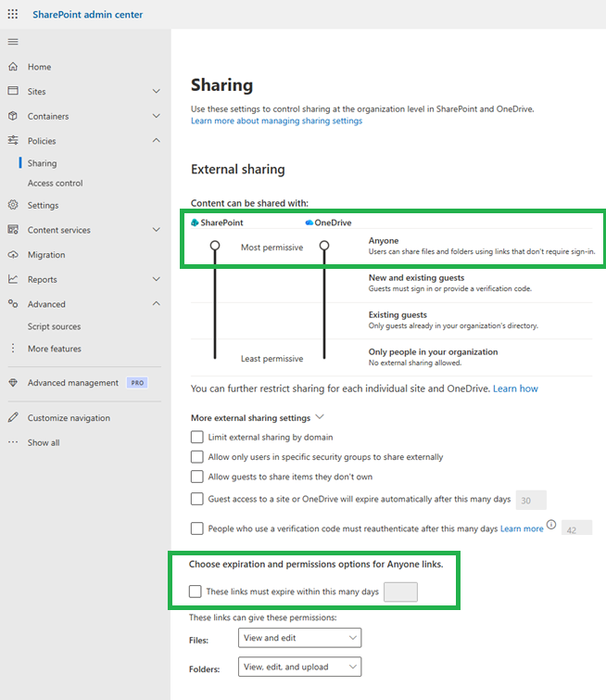The image size is (606, 700).
Task: Click Anyone links expiration days field
Action: [400, 592]
